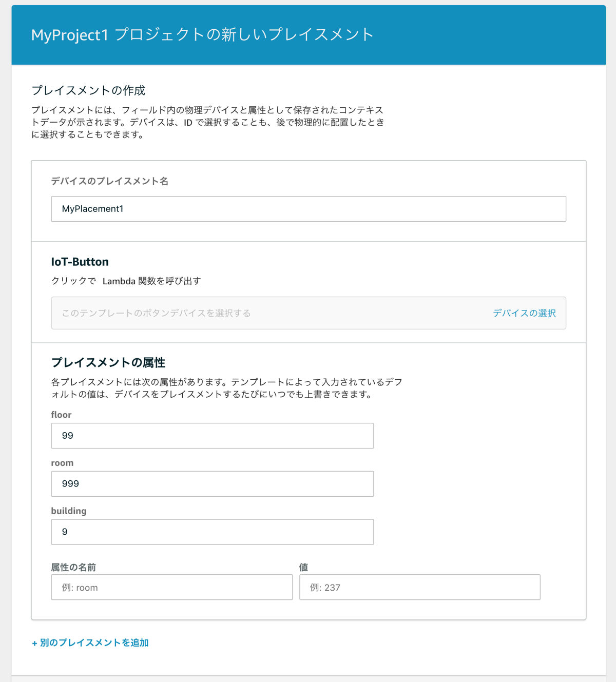Click the IoT-Button section heading
Image resolution: width=616 pixels, height=682 pixels.
[x=79, y=261]
